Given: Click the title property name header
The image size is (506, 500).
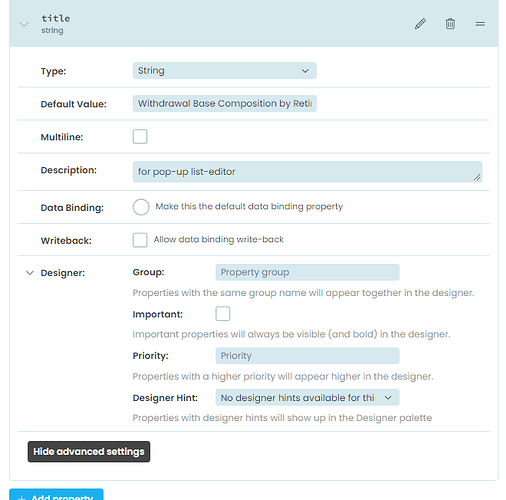Looking at the screenshot, I should [x=56, y=18].
